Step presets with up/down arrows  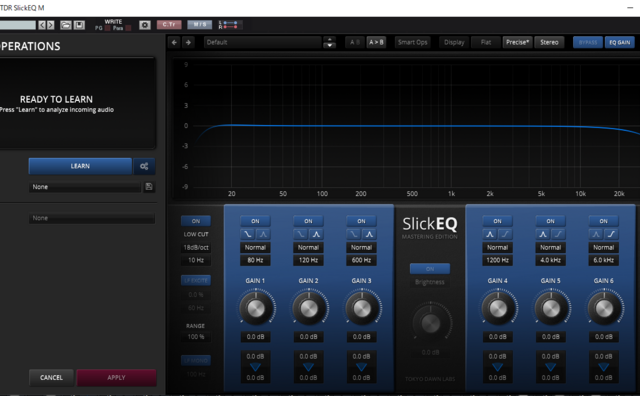[x=329, y=42]
